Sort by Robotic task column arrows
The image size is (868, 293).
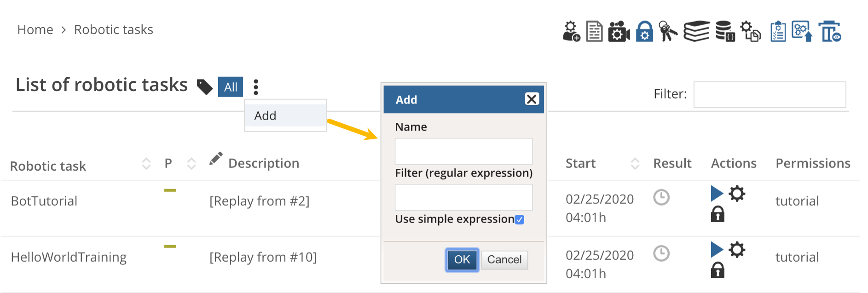point(146,164)
